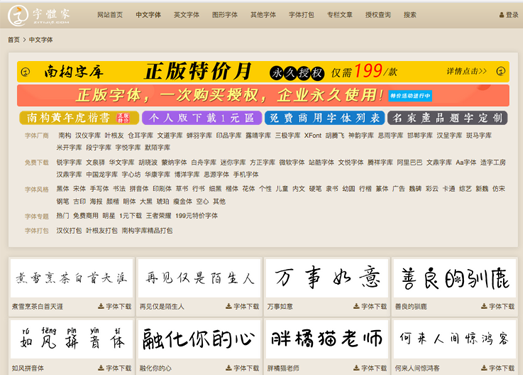The width and height of the screenshot is (523, 375).
Task: Select Aa字体 under free download
Action: [466, 162]
